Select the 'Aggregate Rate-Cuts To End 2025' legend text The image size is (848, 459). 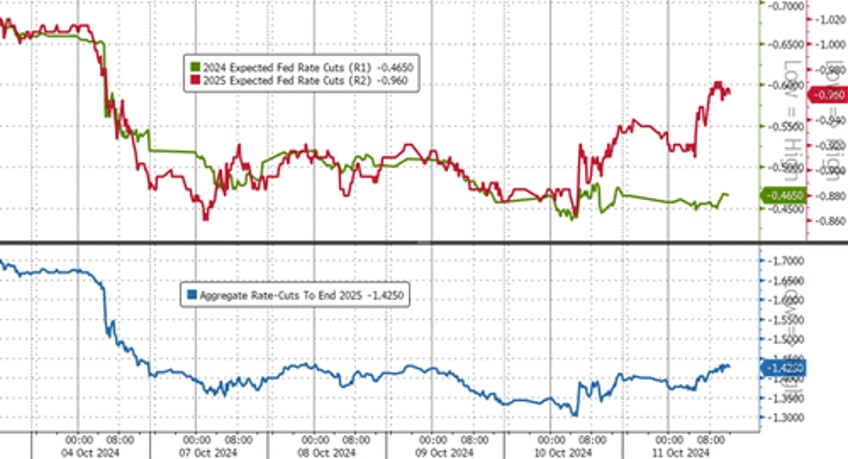pyautogui.click(x=280, y=296)
